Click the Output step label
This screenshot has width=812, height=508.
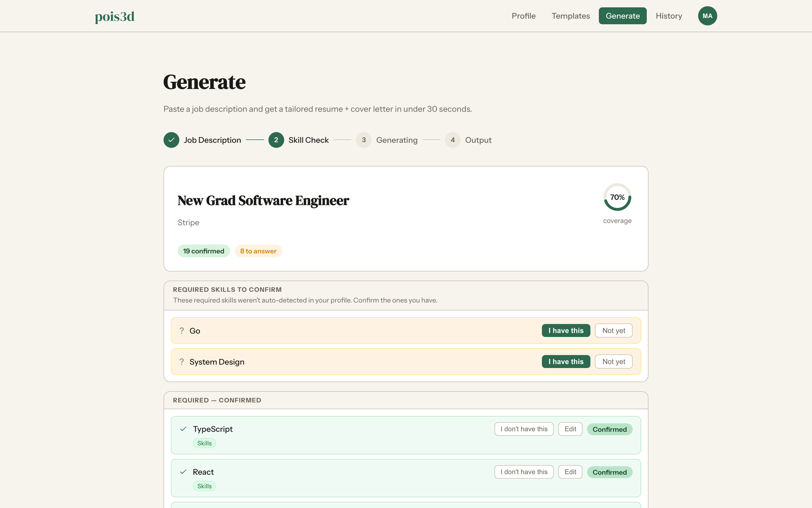tap(478, 140)
